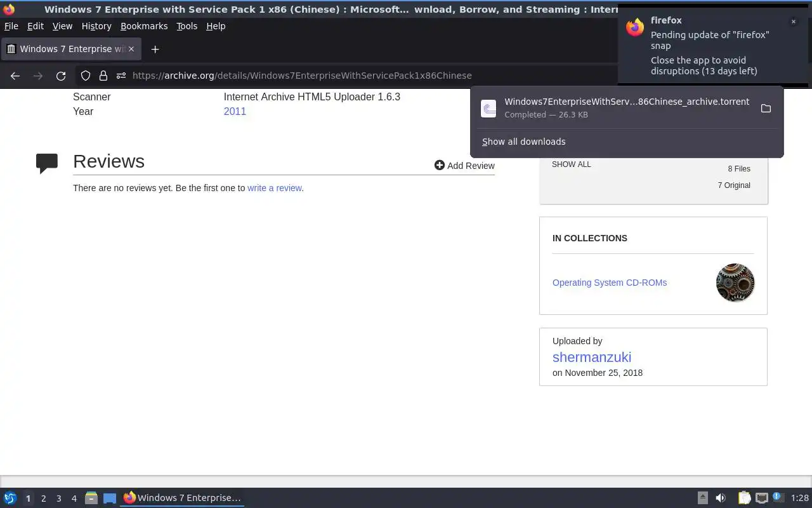
Task: Click the torrent file icon in downloads
Action: tap(488, 109)
